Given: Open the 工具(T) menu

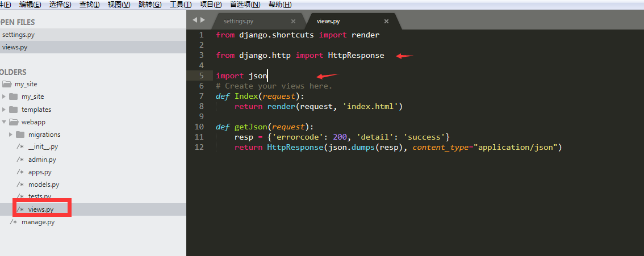Looking at the screenshot, I should (x=181, y=5).
